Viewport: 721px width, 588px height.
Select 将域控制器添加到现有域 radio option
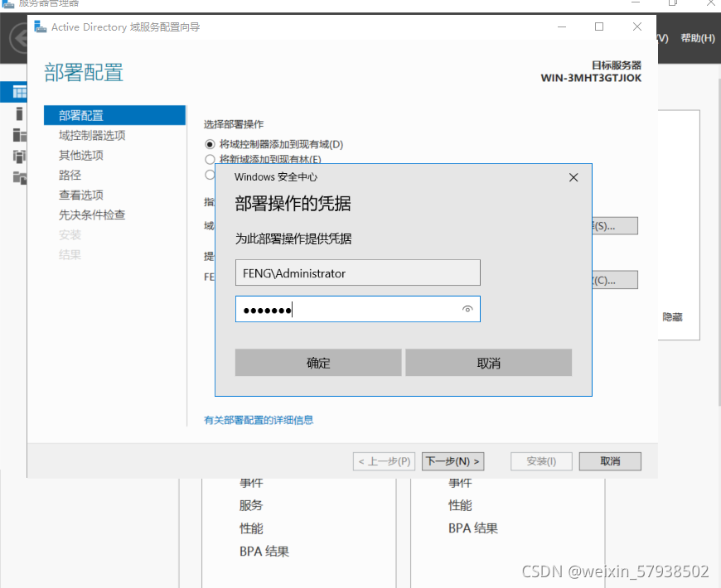(210, 145)
